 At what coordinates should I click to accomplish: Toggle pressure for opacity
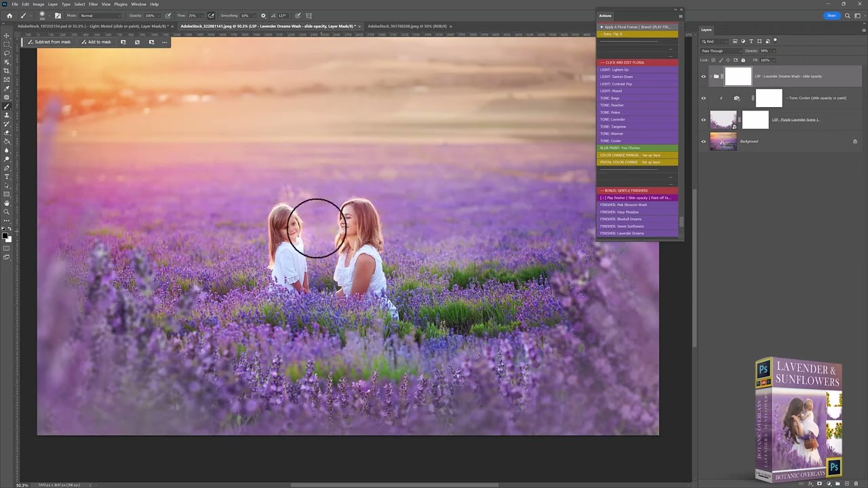point(168,16)
